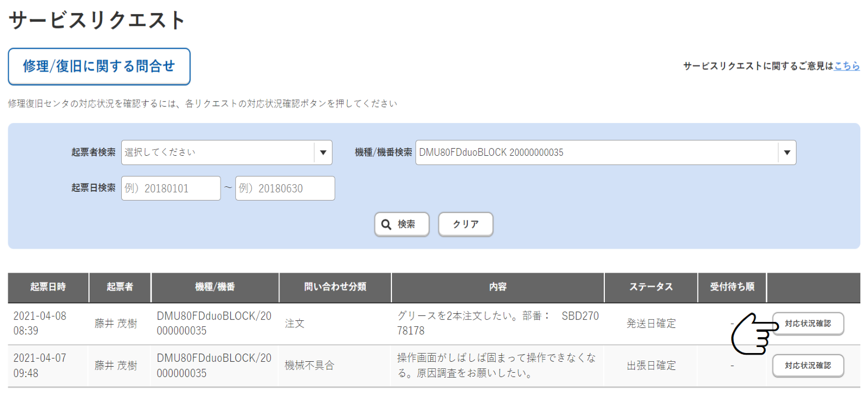Click the 内容 column header
This screenshot has height=394, width=868.
[498, 287]
